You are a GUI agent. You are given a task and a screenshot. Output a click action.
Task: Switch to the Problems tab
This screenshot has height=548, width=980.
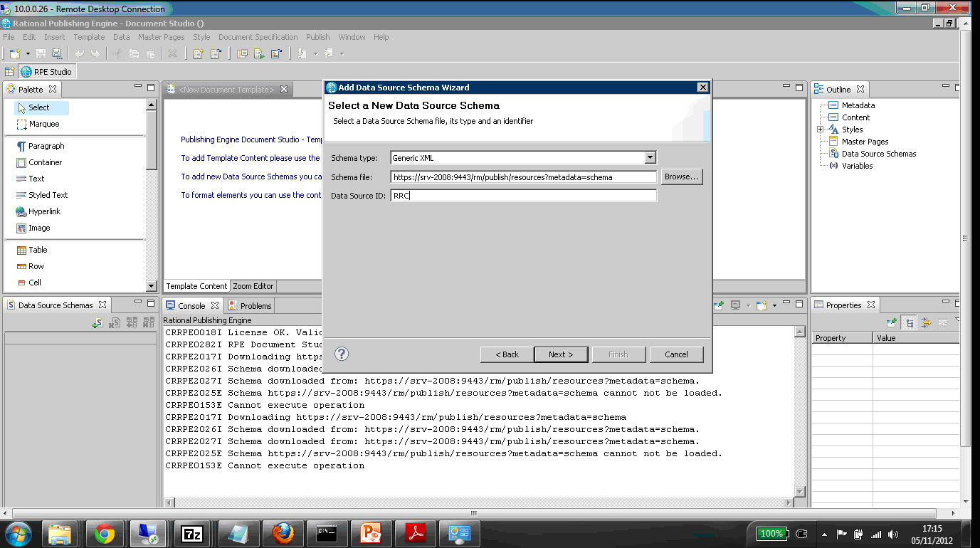coord(250,306)
